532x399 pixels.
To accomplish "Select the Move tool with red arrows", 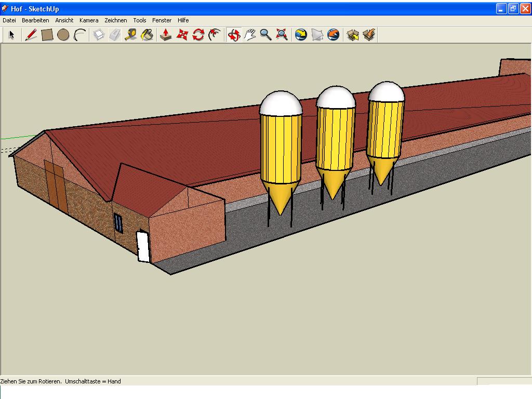I will [x=182, y=35].
